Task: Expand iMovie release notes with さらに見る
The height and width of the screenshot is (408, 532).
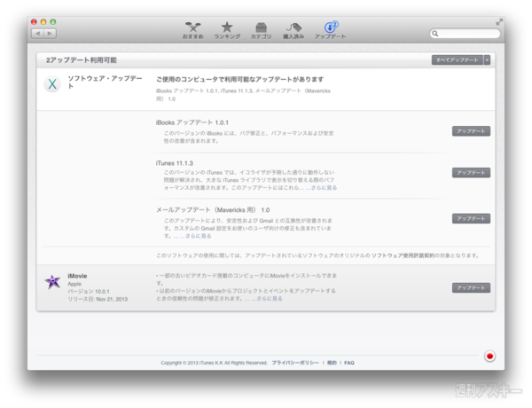Action: click(x=270, y=299)
